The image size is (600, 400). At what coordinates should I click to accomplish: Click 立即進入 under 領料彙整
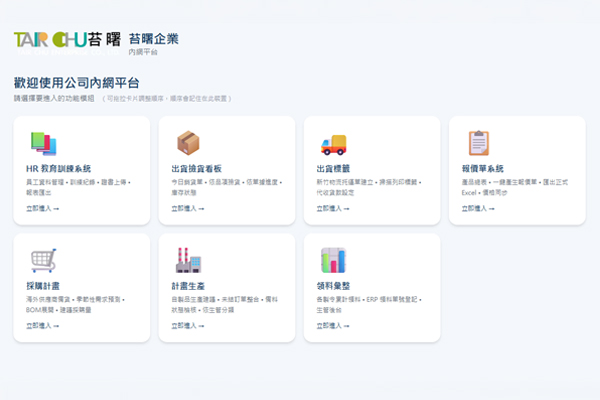[x=333, y=326]
